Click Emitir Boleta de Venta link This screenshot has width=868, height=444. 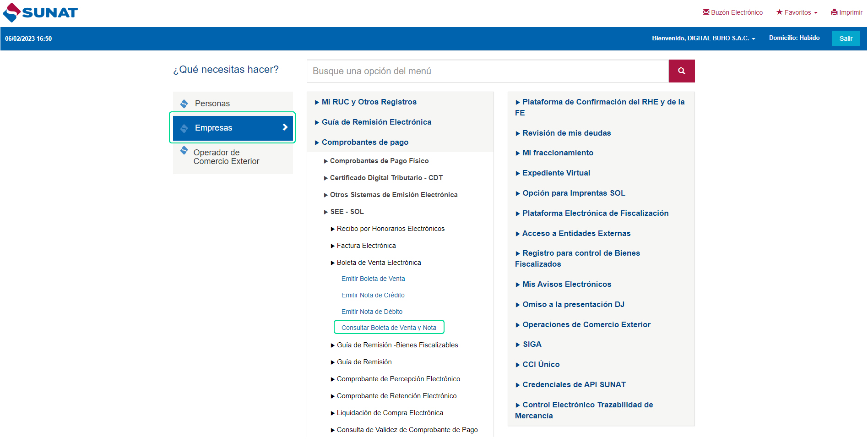coord(373,279)
